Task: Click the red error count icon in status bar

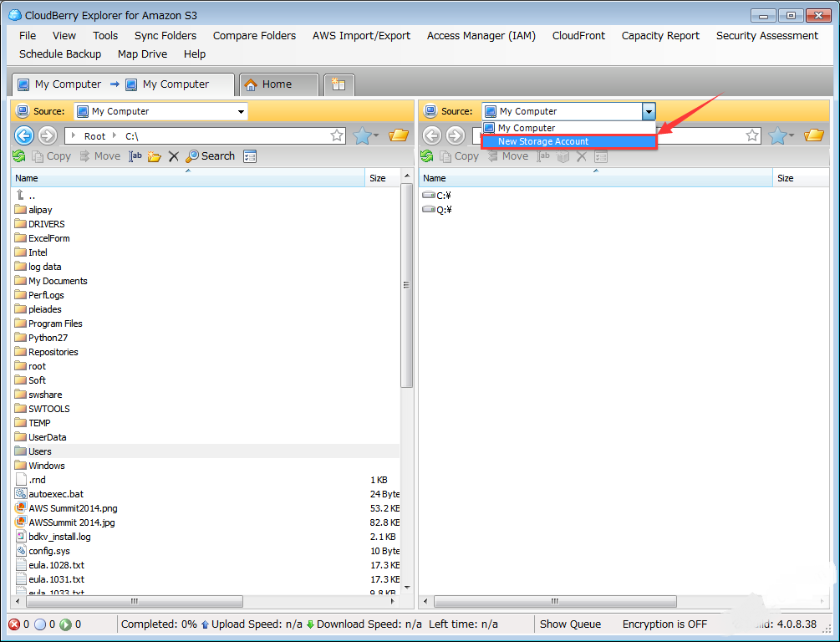Action: coord(14,624)
